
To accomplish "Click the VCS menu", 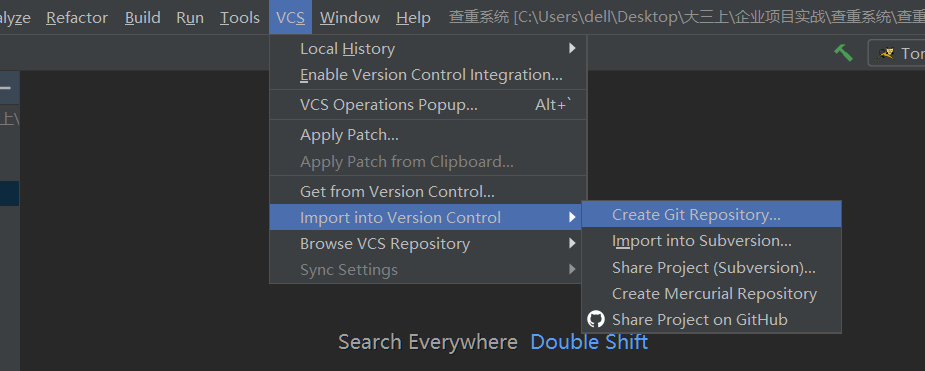I will [290, 18].
